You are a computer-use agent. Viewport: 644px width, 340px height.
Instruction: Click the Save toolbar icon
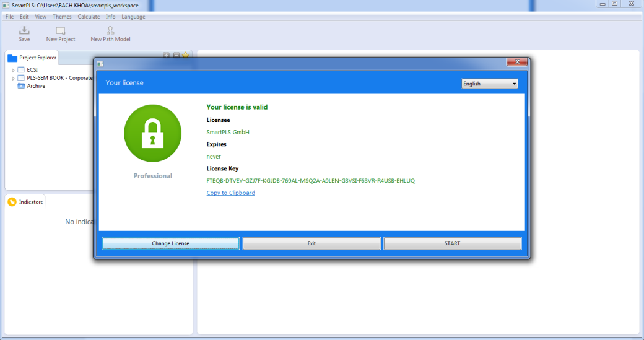pyautogui.click(x=24, y=30)
